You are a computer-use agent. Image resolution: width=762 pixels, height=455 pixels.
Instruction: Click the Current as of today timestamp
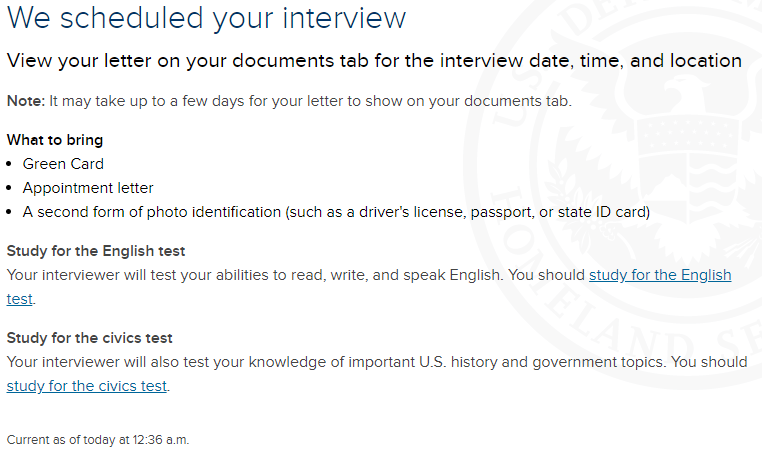click(98, 440)
